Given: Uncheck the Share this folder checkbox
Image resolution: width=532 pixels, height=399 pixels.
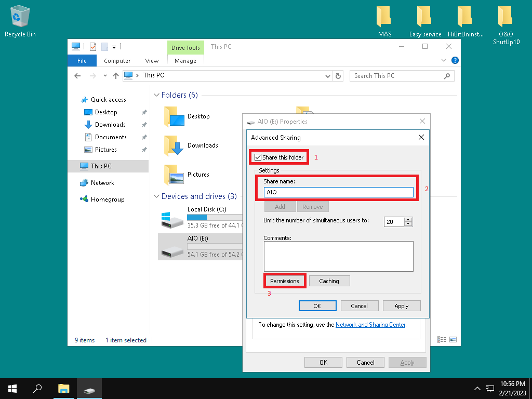Looking at the screenshot, I should [x=258, y=157].
